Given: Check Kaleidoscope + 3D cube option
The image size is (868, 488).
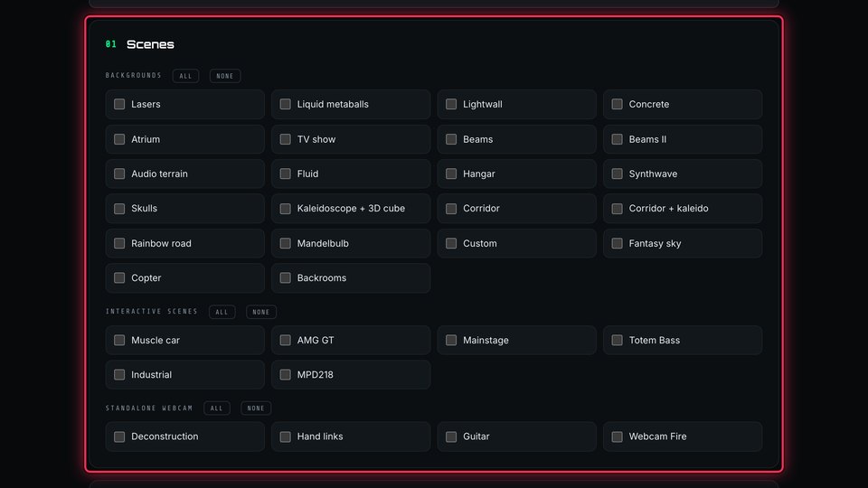Looking at the screenshot, I should pyautogui.click(x=285, y=209).
